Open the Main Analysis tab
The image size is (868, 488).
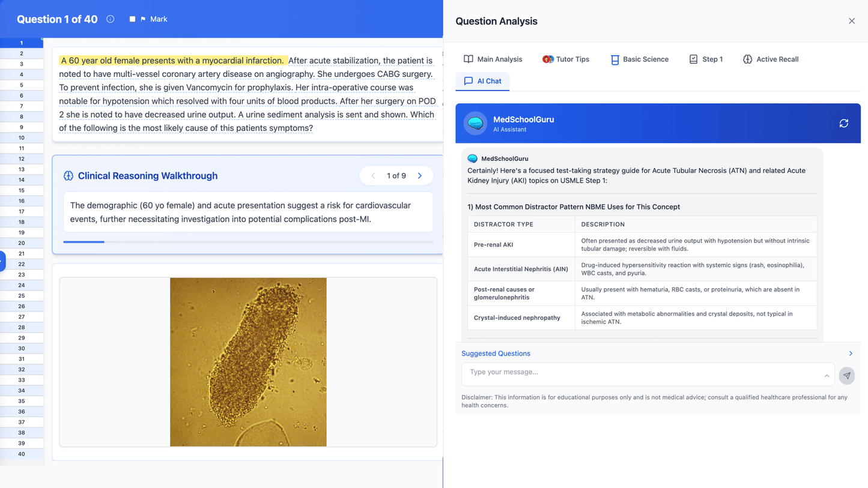coord(493,59)
